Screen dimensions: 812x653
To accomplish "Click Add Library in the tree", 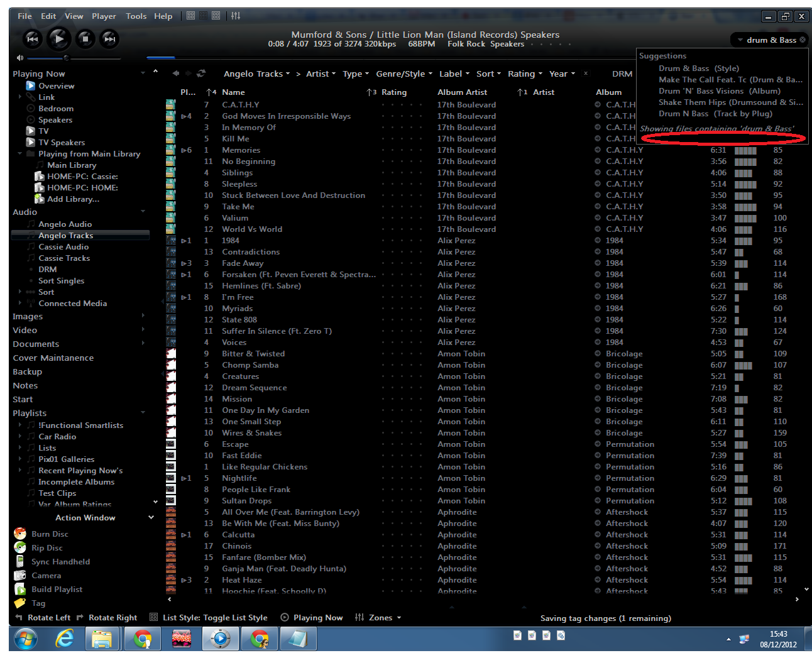I will pos(73,199).
